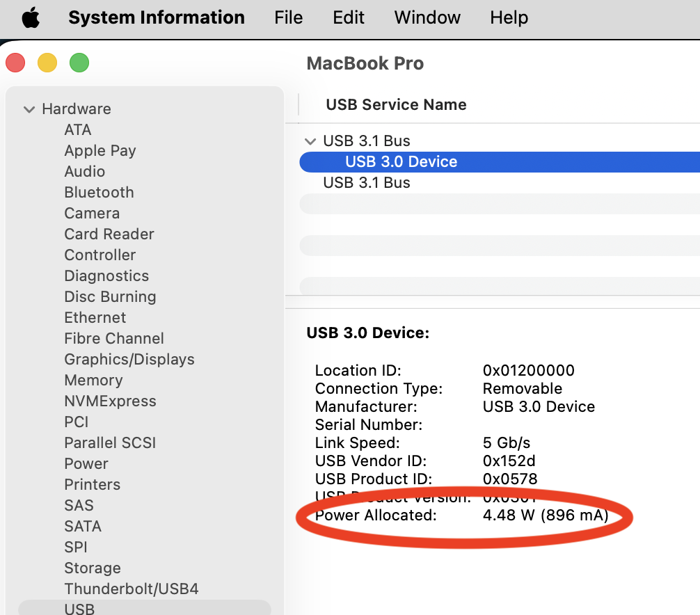Open the System Information app menu

click(157, 17)
